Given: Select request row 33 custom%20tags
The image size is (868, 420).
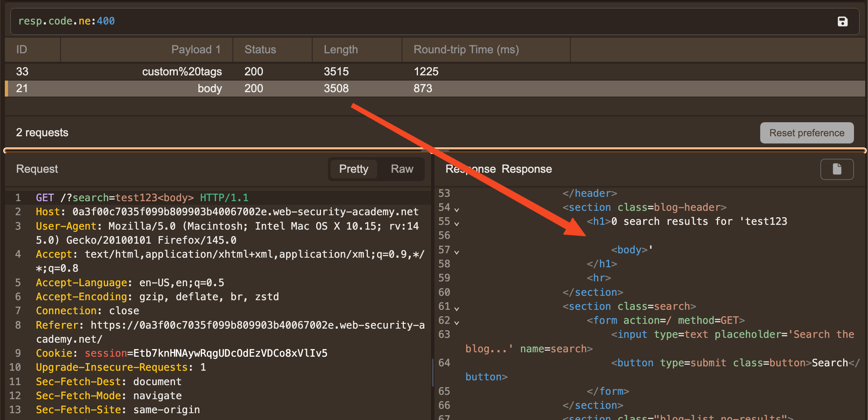Looking at the screenshot, I should (x=182, y=72).
